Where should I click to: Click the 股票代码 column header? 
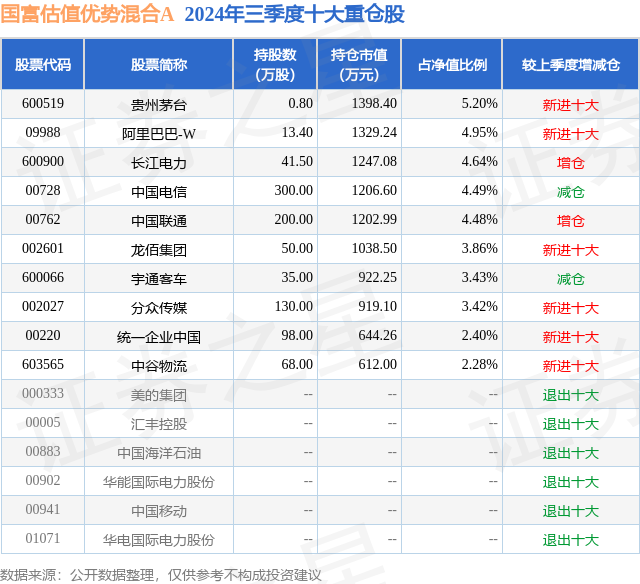[x=43, y=64]
